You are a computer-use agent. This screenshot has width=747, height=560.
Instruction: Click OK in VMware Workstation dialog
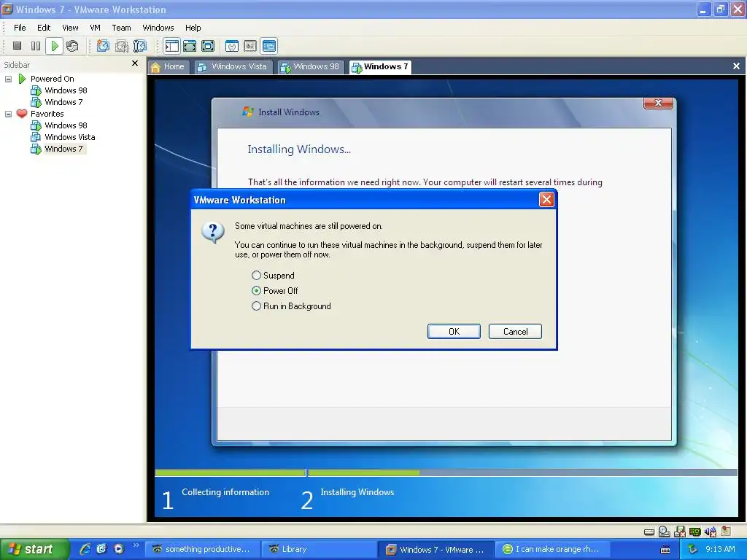(454, 332)
